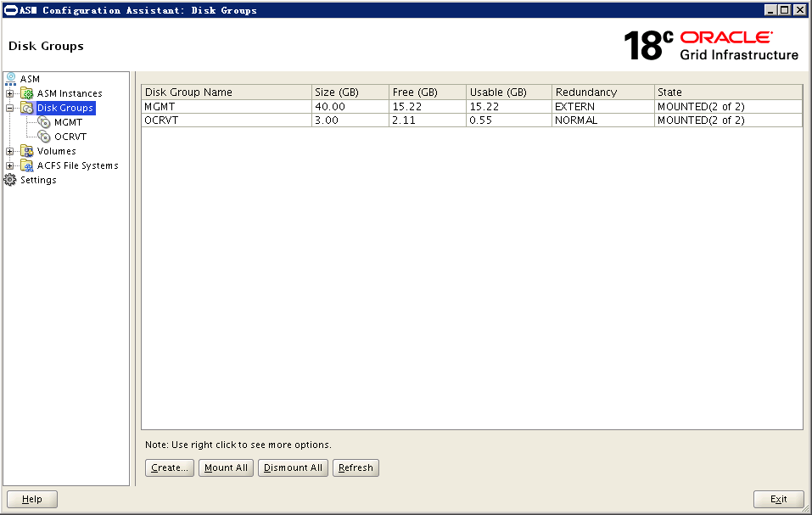The height and width of the screenshot is (515, 812).
Task: Select Disk Groups in the tree
Action: point(65,109)
